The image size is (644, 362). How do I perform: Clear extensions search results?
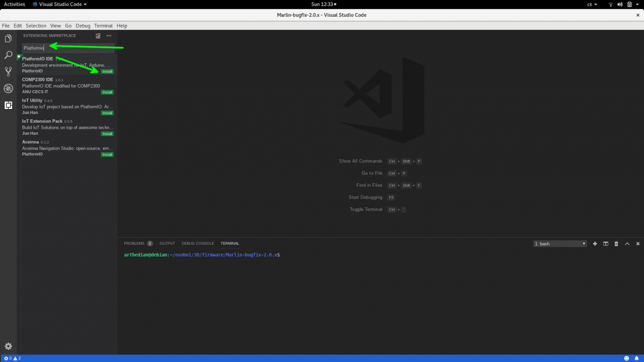click(98, 36)
